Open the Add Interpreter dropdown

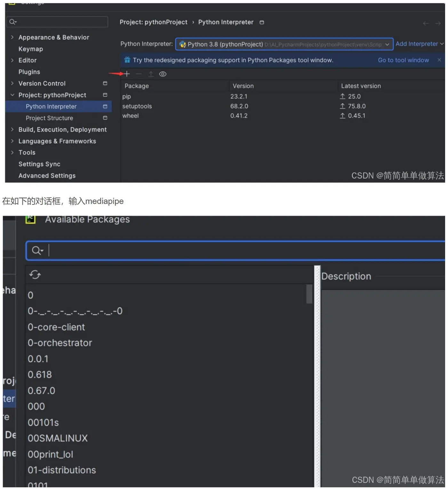[420, 44]
